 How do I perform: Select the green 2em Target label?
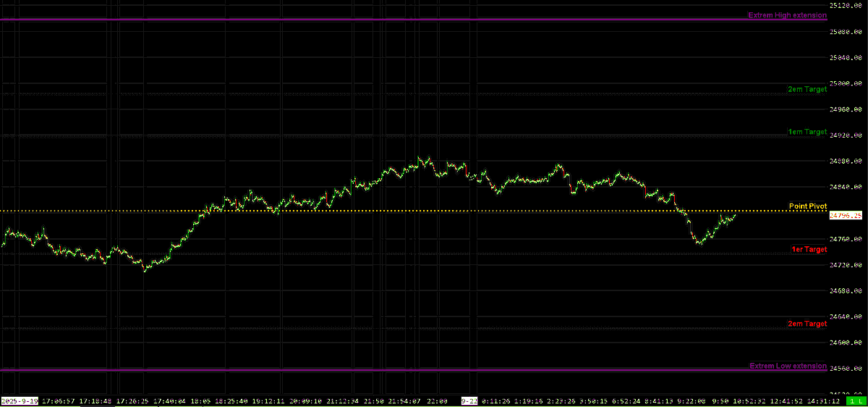pos(807,90)
